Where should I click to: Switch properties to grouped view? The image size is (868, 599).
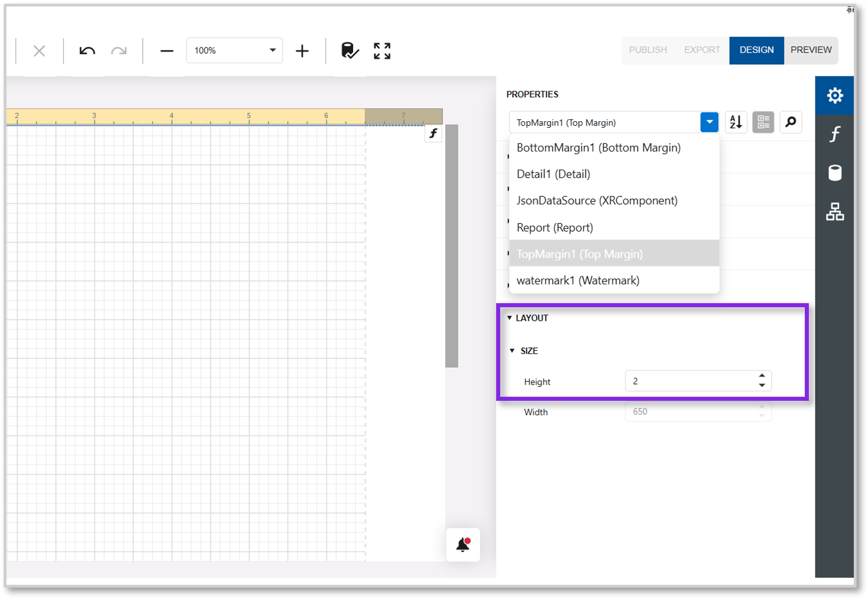763,122
